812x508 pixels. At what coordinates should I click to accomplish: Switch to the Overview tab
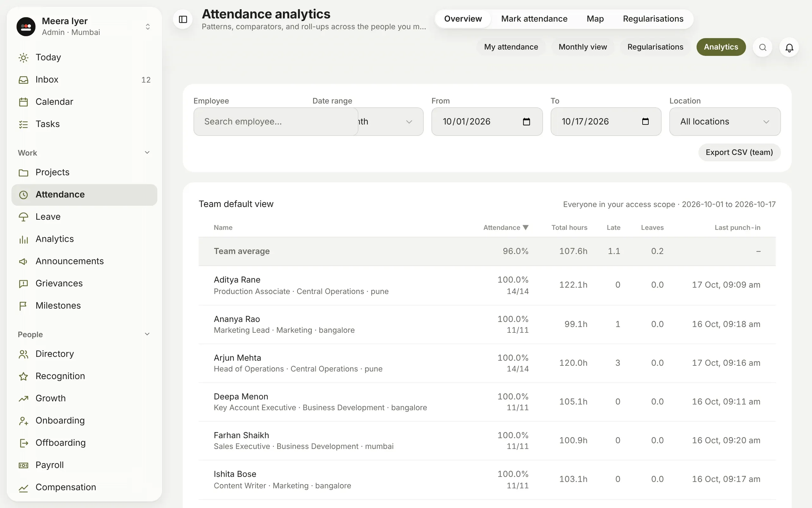(463, 19)
